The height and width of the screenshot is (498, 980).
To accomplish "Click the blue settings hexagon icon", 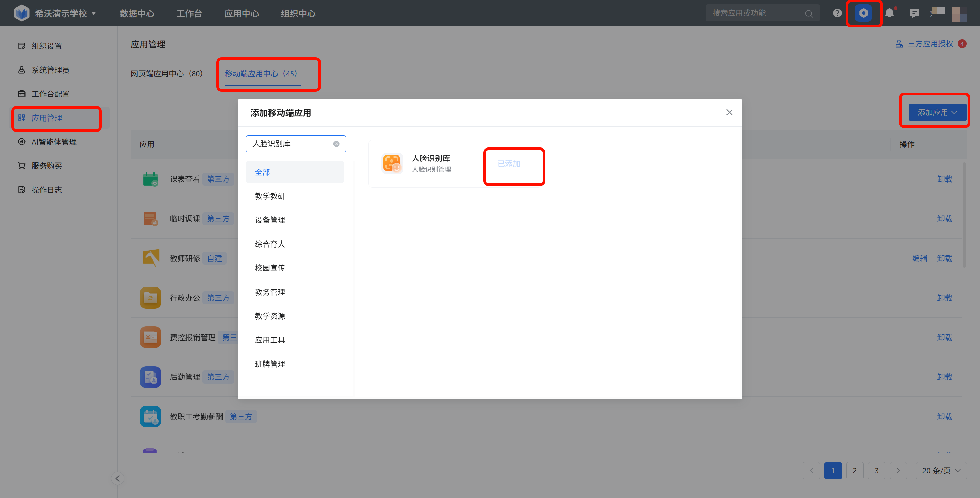I will click(863, 13).
